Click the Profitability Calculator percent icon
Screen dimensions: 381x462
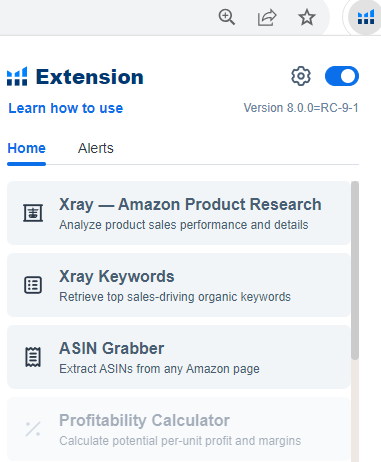click(x=33, y=429)
